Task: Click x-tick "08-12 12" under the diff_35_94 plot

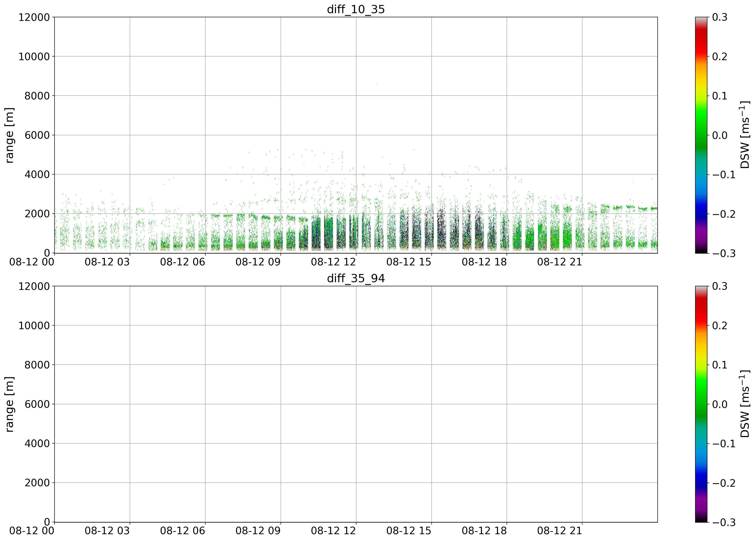Action: (x=333, y=531)
